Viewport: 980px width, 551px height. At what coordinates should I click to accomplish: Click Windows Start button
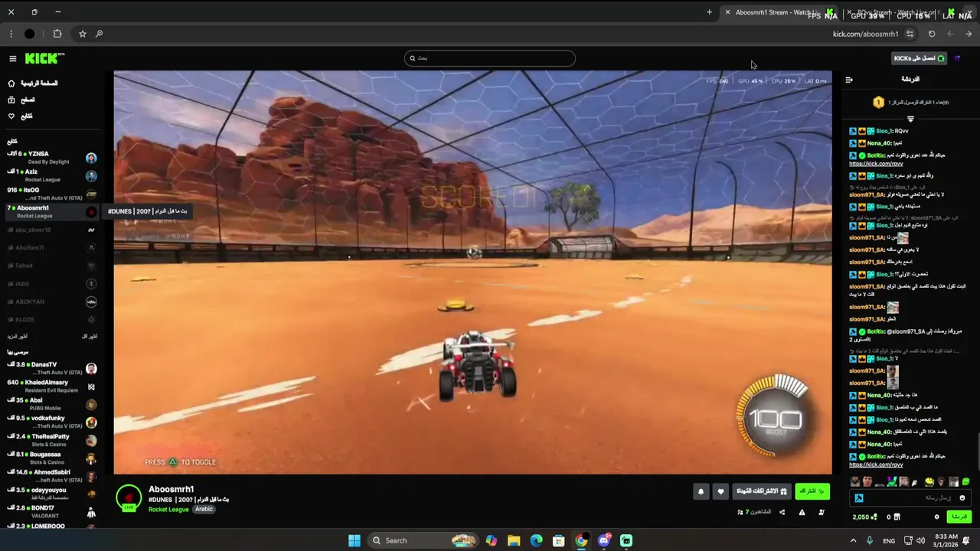pos(354,540)
